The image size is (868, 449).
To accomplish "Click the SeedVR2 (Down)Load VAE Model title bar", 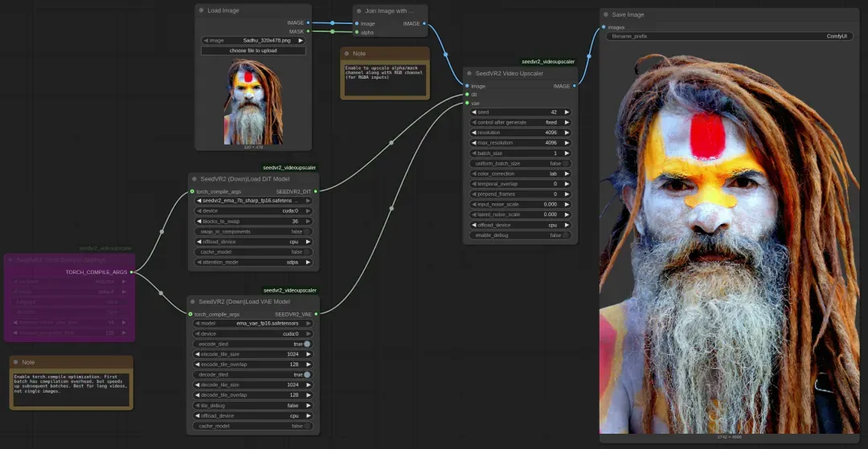I will tap(244, 301).
